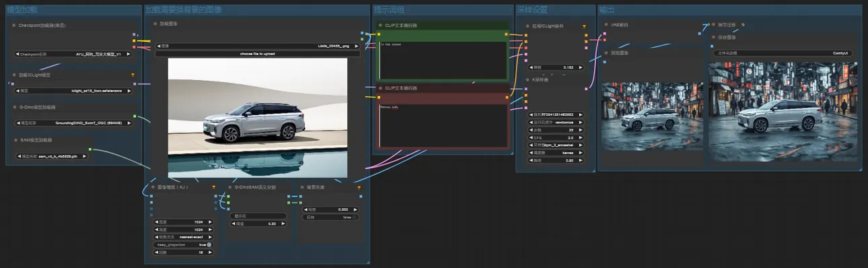Adjust the CFG 2.0 value slider
Viewport: 868px width, 268px height.
coord(556,137)
